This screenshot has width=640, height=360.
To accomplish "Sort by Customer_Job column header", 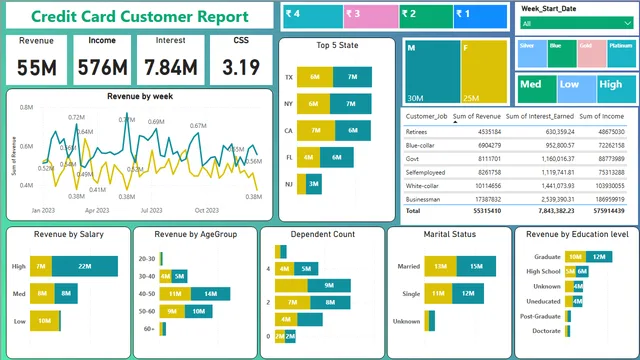I will [427, 116].
